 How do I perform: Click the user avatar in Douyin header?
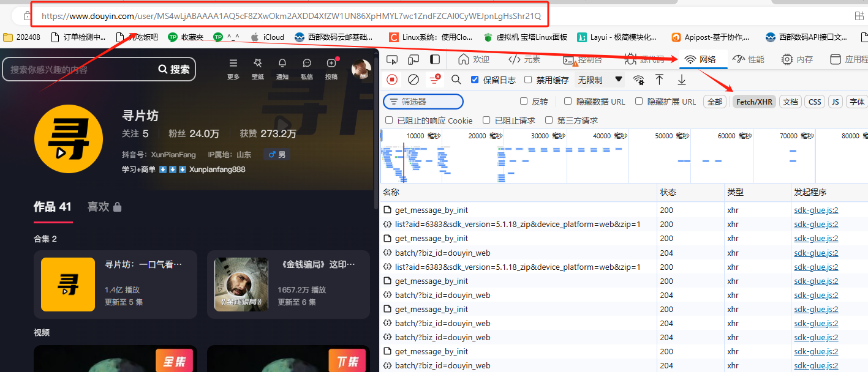click(x=361, y=69)
